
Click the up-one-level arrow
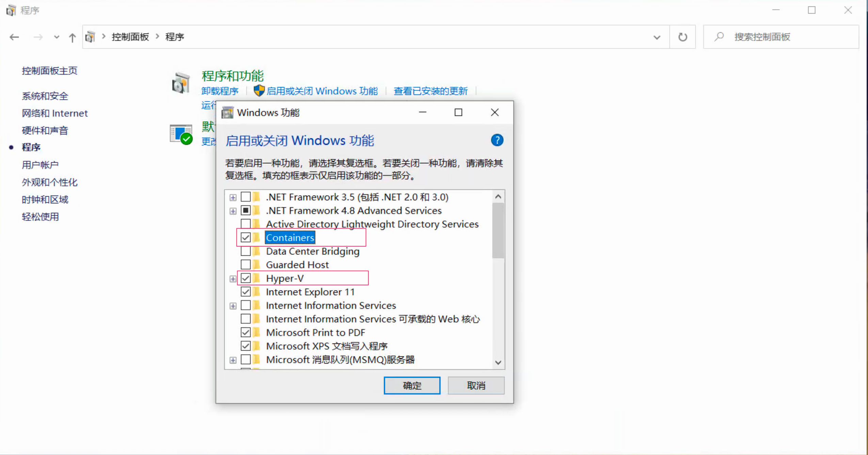pos(72,37)
